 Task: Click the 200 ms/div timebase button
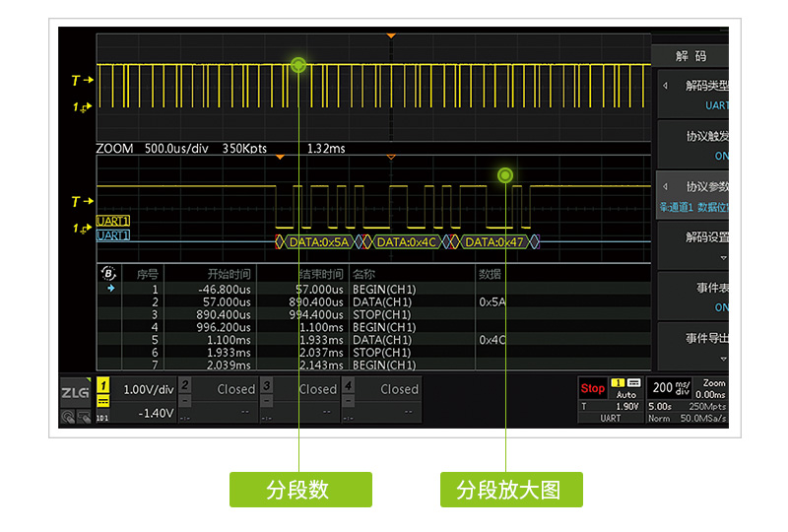coord(670,387)
